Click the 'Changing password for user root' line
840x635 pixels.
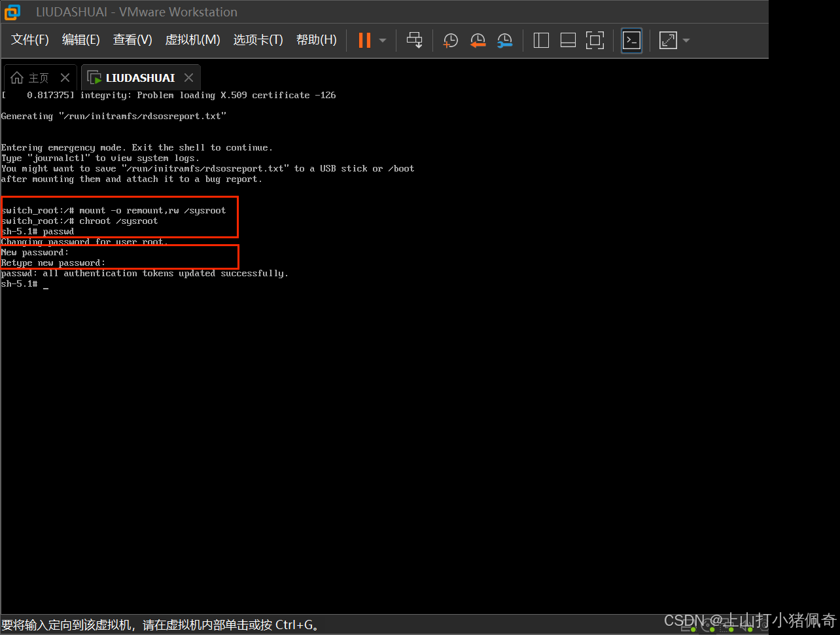[x=85, y=242]
